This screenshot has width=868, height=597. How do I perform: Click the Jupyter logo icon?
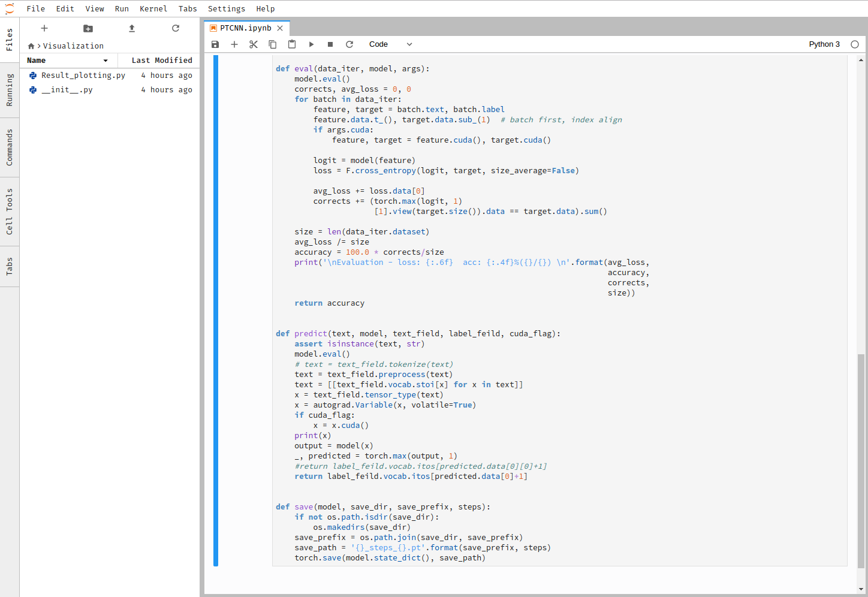tap(9, 8)
